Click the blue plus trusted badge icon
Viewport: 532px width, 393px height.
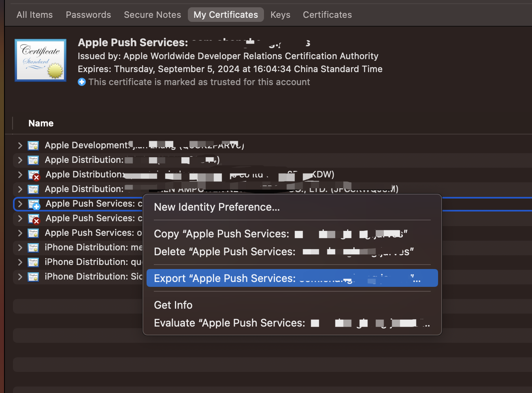pyautogui.click(x=82, y=82)
